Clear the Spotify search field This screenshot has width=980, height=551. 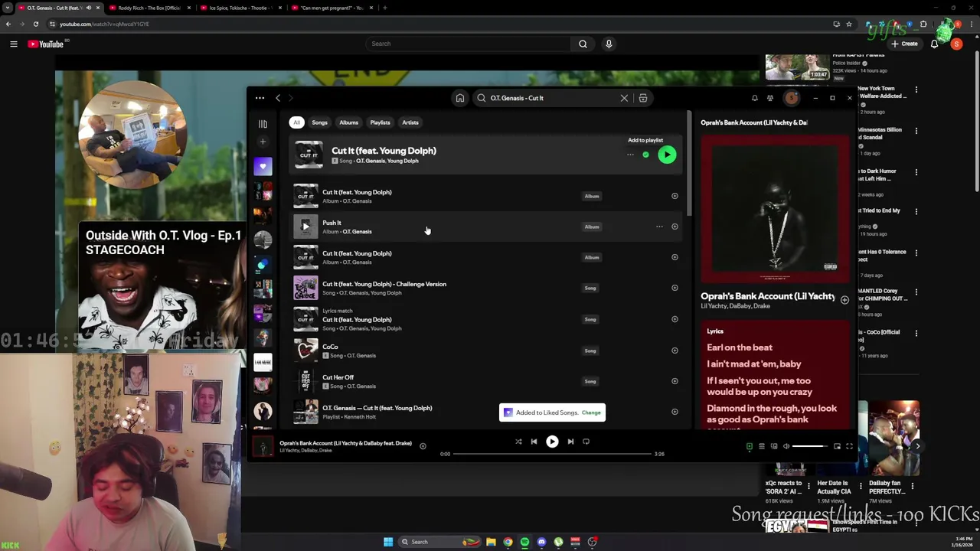(624, 98)
